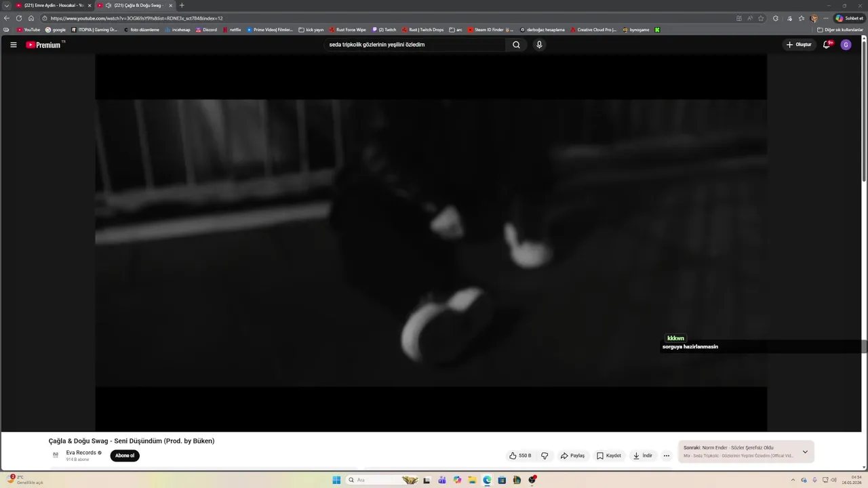This screenshot has height=488, width=868.
Task: Click the Eva Records channel avatar
Action: (56, 455)
